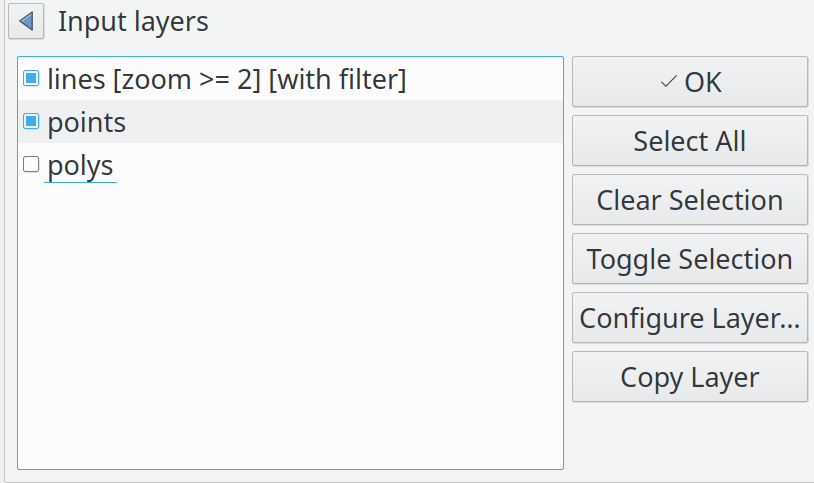Screen dimensions: 814x483
Task: Select the 'lines [zoom >= 2] [with filter]' entry
Action: click(x=226, y=80)
